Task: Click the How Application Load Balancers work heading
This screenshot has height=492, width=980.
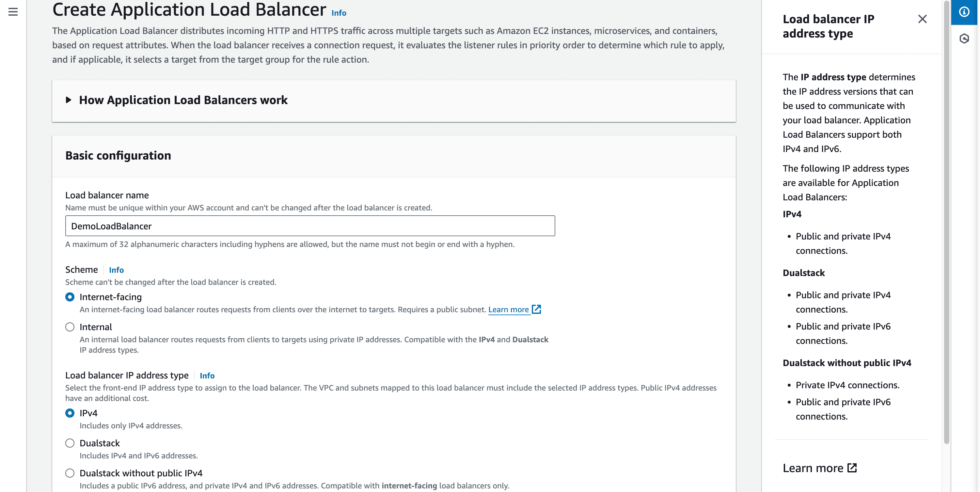Action: (183, 100)
